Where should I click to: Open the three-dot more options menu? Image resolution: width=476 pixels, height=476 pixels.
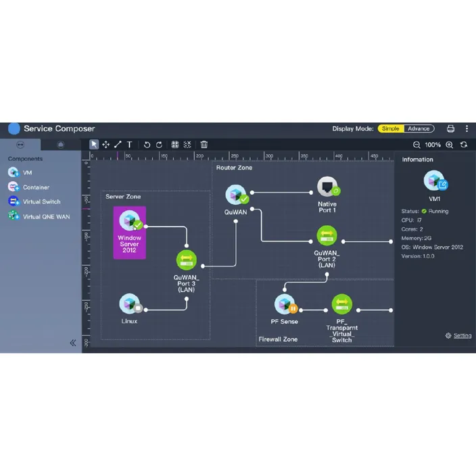[x=467, y=128]
